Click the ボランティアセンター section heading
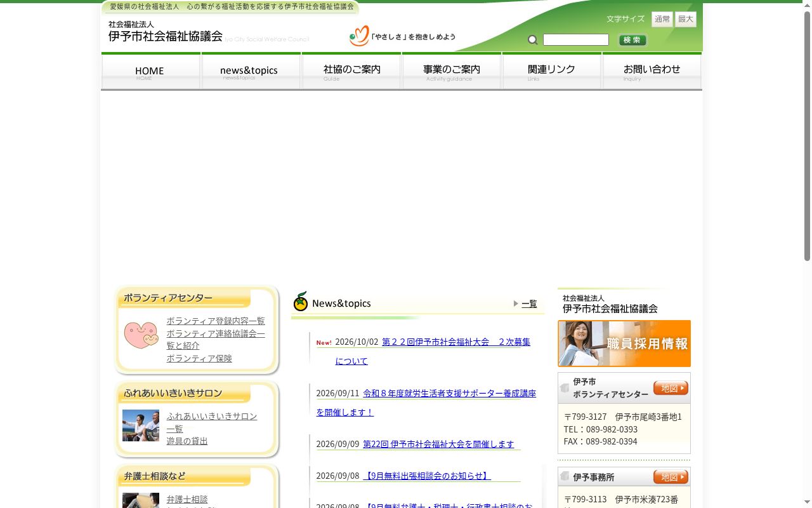 point(168,298)
